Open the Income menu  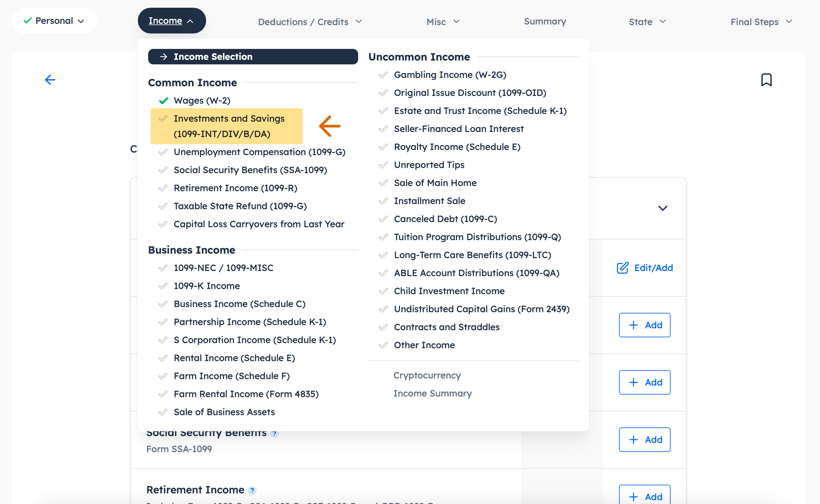pos(171,20)
